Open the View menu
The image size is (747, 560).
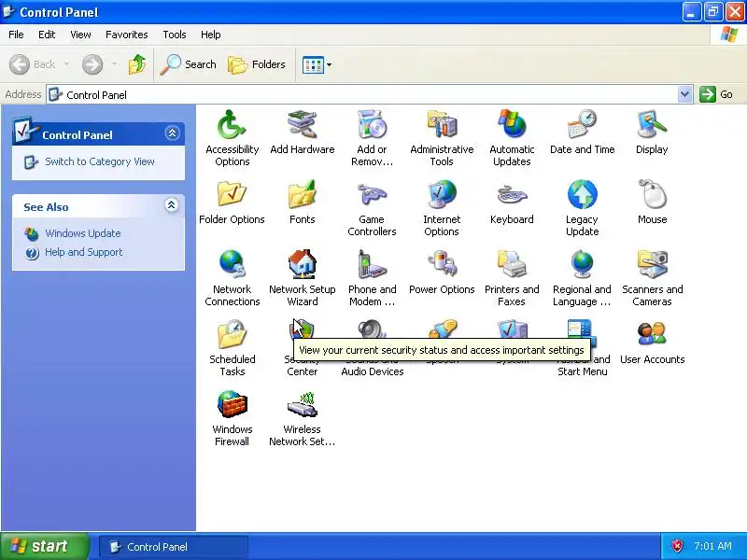click(x=80, y=35)
